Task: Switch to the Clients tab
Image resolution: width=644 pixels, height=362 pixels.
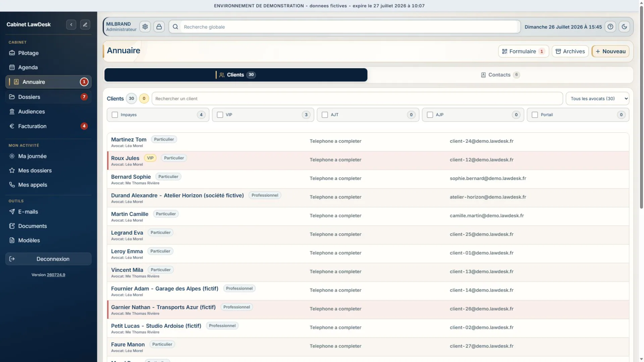Action: click(236, 75)
